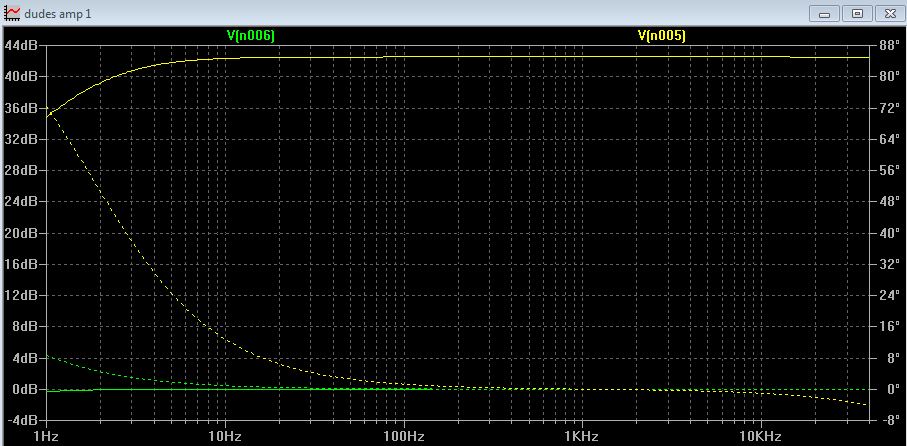Click the -4dB left axis label
Viewport: 907px width, 446px height.
pyautogui.click(x=22, y=419)
